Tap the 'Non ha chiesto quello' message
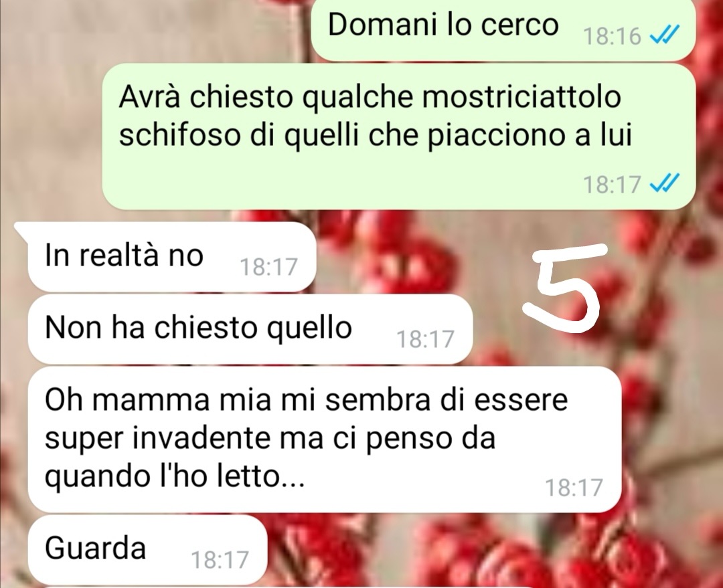 tap(250, 329)
